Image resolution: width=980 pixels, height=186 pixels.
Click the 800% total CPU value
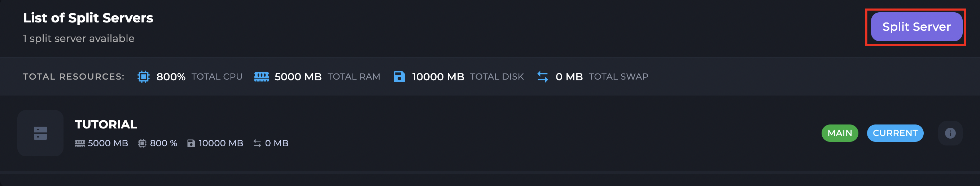click(x=171, y=77)
